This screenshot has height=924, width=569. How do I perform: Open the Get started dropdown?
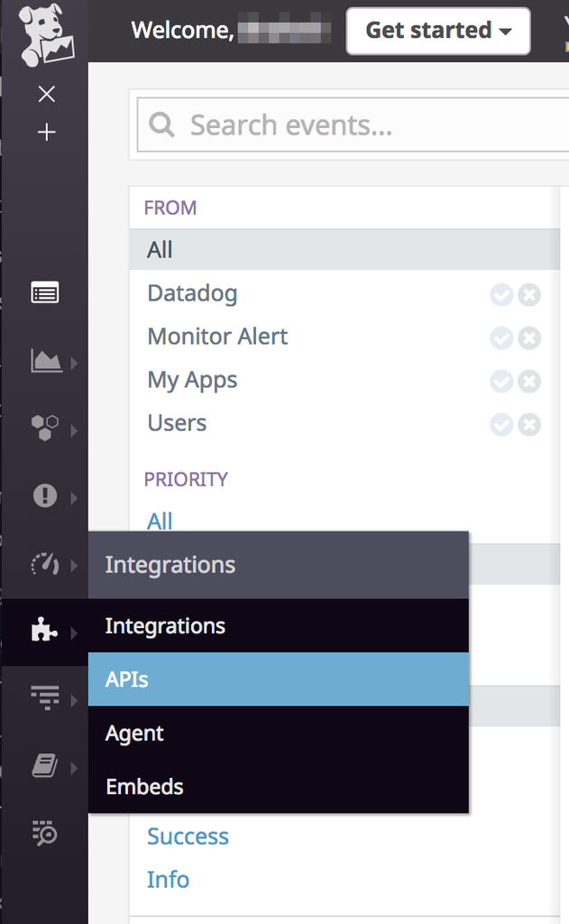pos(438,31)
